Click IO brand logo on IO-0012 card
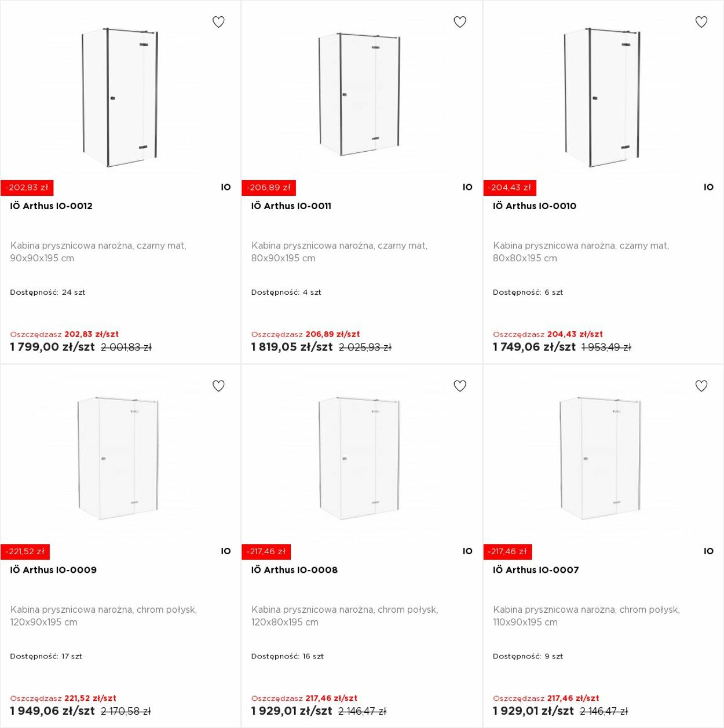 coord(226,187)
